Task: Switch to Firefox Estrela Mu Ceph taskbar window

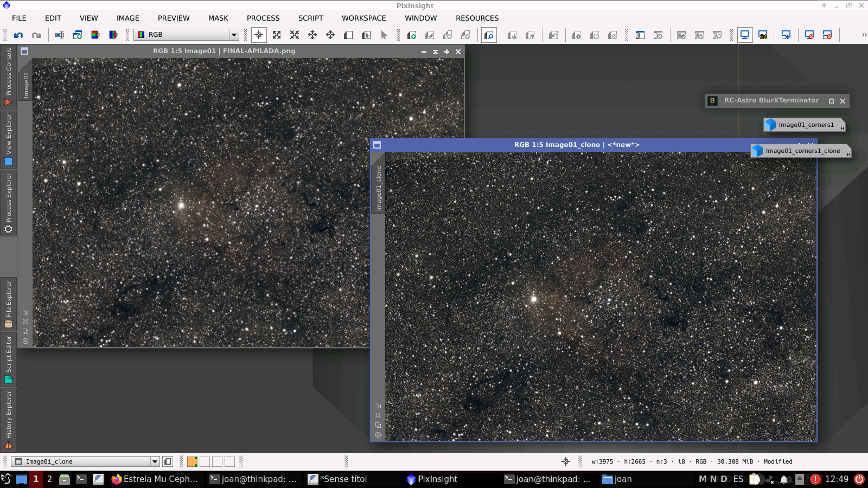Action: pos(155,479)
